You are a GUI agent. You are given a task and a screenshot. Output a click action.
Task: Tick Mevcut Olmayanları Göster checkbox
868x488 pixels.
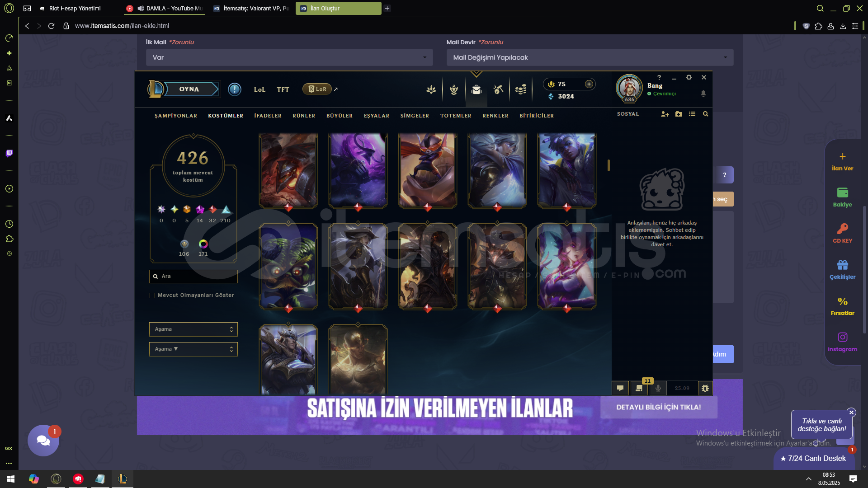tap(152, 296)
